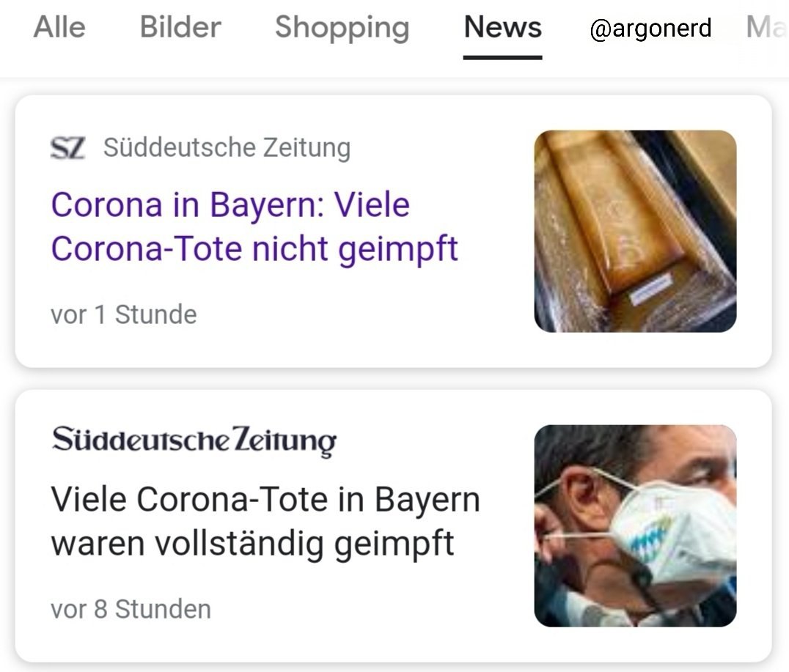Open the coffin thumbnail image
The height and width of the screenshot is (672, 789).
[x=635, y=231]
